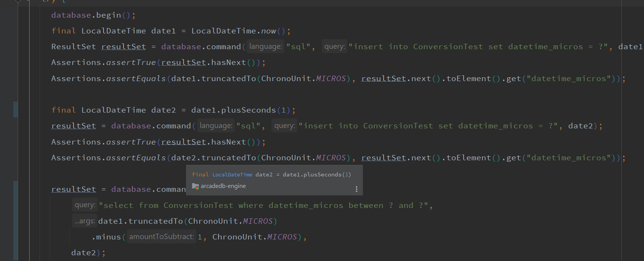The image size is (644, 261).
Task: Click the '...args:' parameter hint
Action: 85,221
